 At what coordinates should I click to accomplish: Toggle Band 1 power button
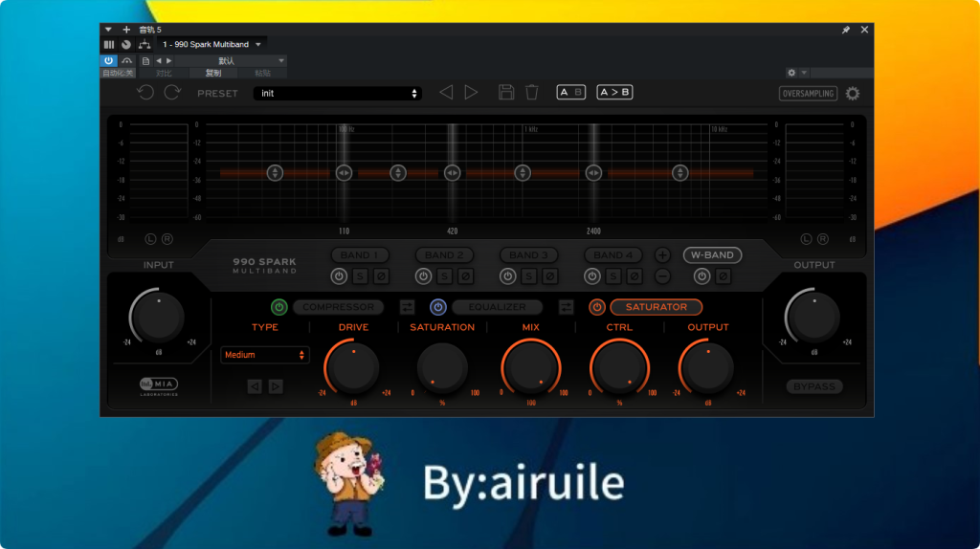tap(339, 275)
